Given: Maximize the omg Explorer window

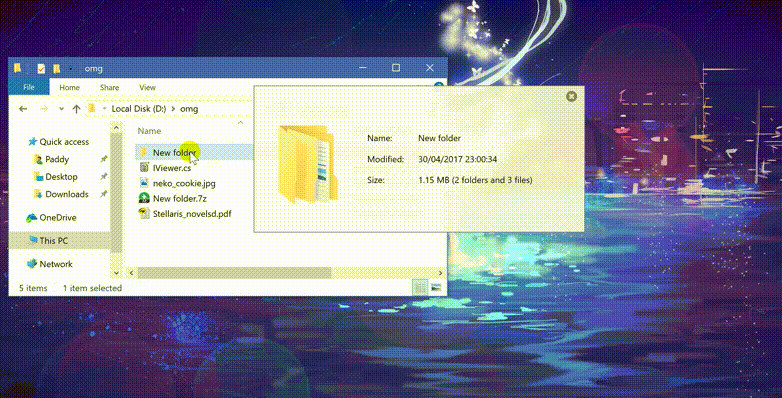Looking at the screenshot, I should click(395, 68).
